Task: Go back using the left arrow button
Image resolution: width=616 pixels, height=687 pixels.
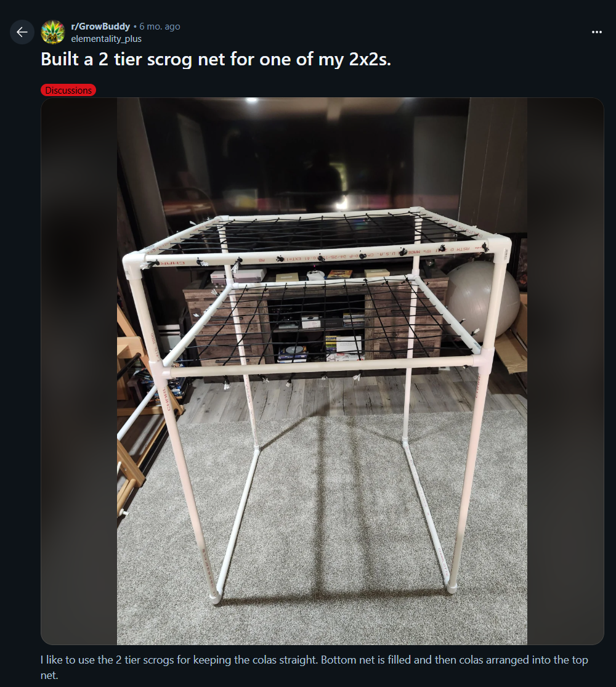Action: click(x=22, y=32)
